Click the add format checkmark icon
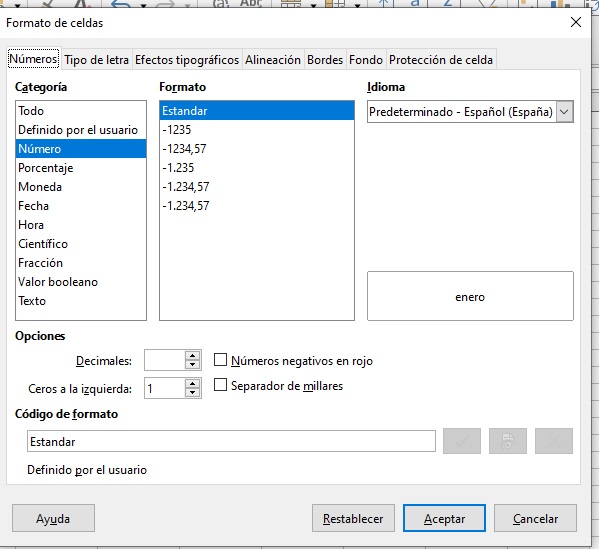The image size is (599, 549). [x=462, y=441]
